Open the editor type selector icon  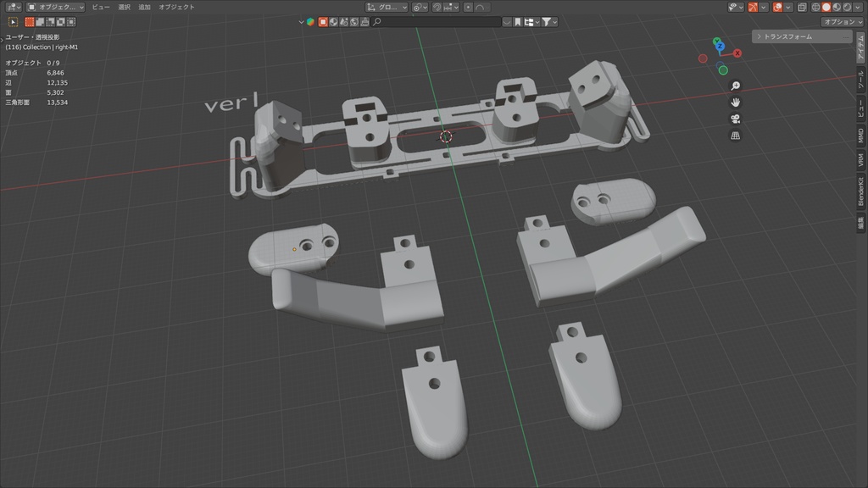click(11, 5)
